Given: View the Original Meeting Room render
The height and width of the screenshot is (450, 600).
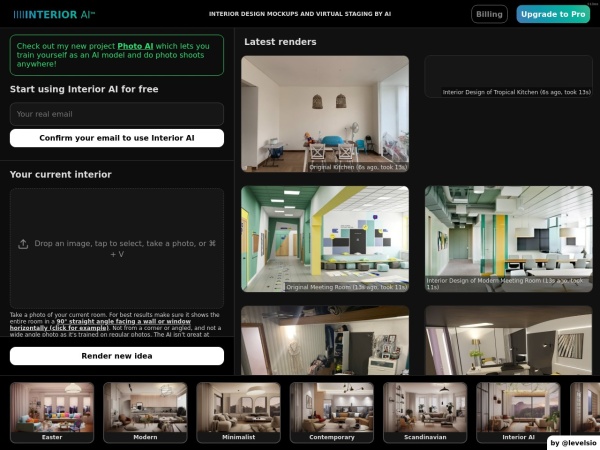Looking at the screenshot, I should click(x=325, y=238).
